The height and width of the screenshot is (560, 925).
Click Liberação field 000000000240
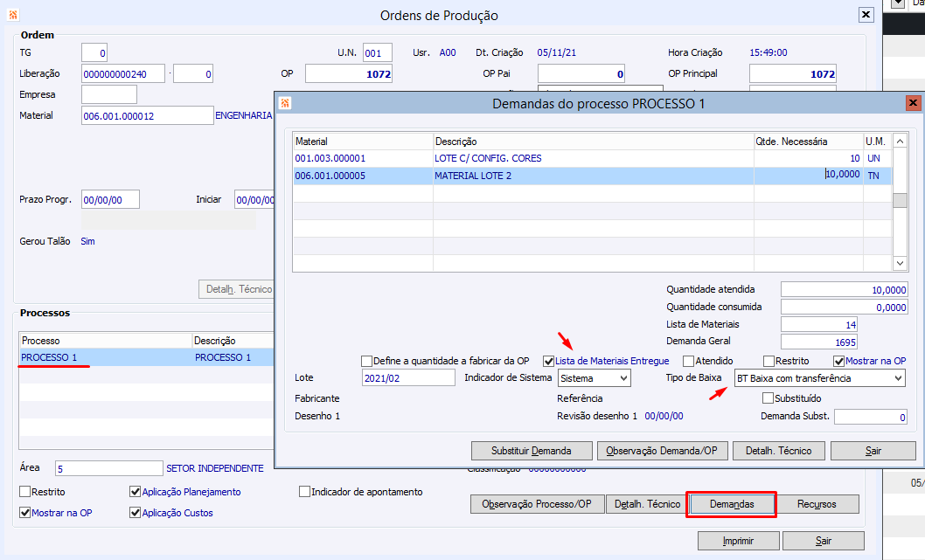(x=122, y=73)
